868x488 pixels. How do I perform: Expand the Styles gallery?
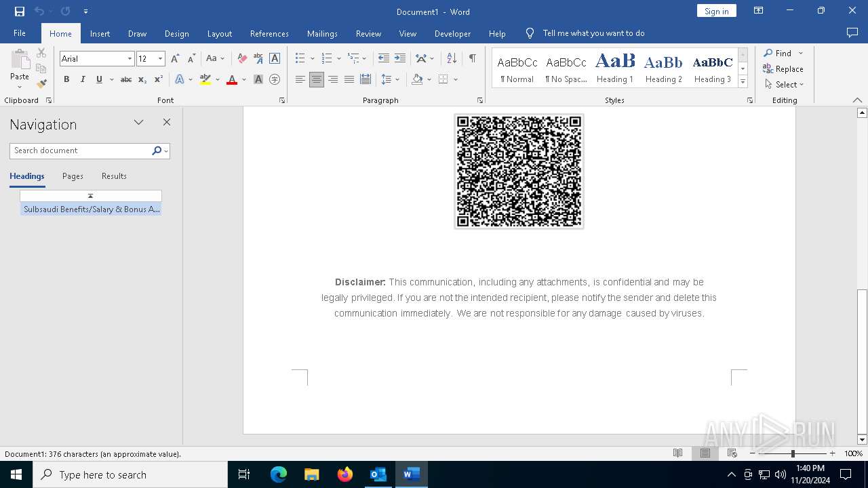743,81
